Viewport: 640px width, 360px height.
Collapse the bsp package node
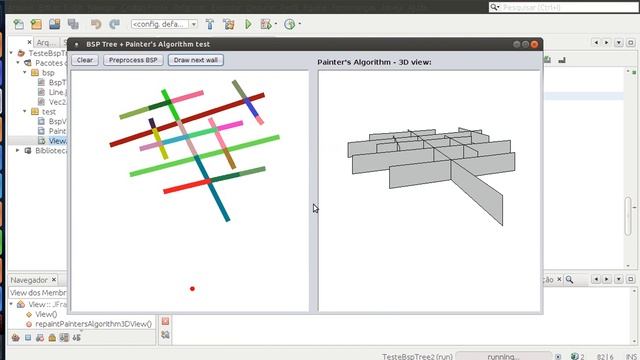point(24,73)
